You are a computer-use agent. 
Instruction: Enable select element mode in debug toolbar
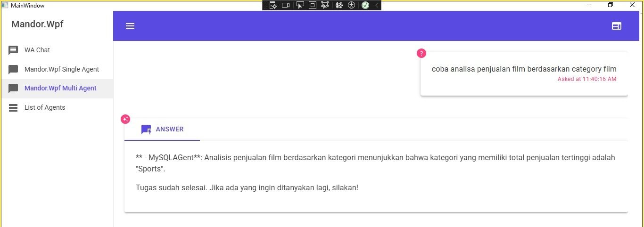click(x=300, y=5)
